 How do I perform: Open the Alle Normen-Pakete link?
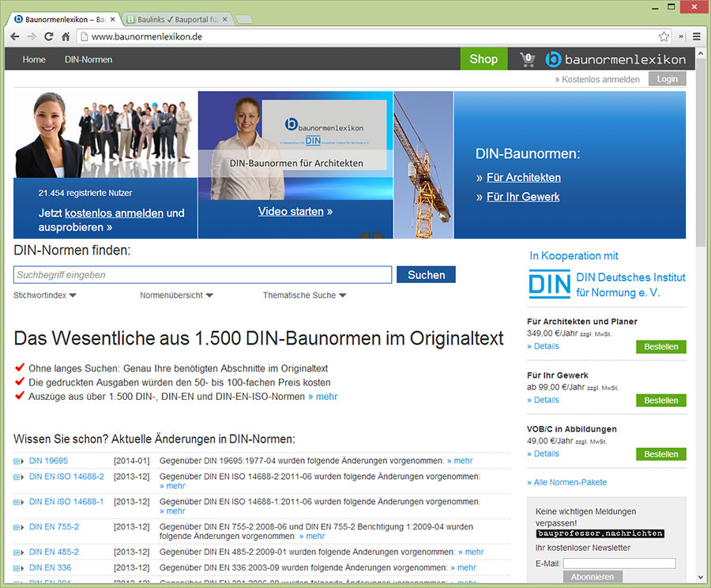coord(566,482)
